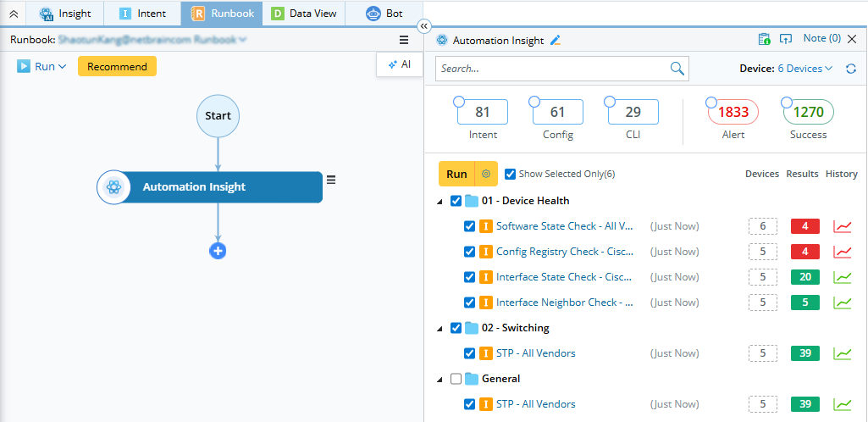This screenshot has width=868, height=422.
Task: Select the Intent 81 filter
Action: tap(483, 112)
